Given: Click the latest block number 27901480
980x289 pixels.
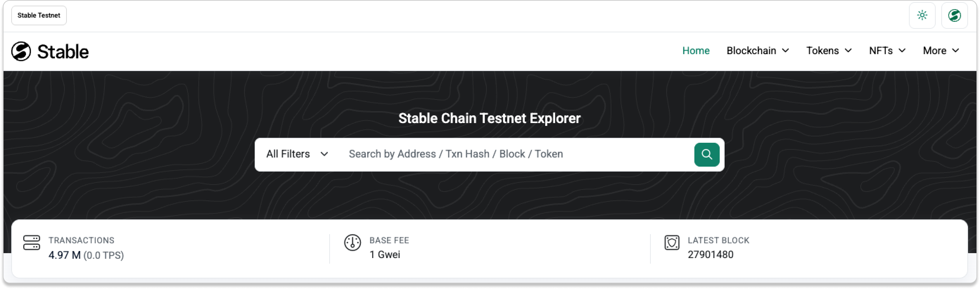Looking at the screenshot, I should [x=710, y=255].
